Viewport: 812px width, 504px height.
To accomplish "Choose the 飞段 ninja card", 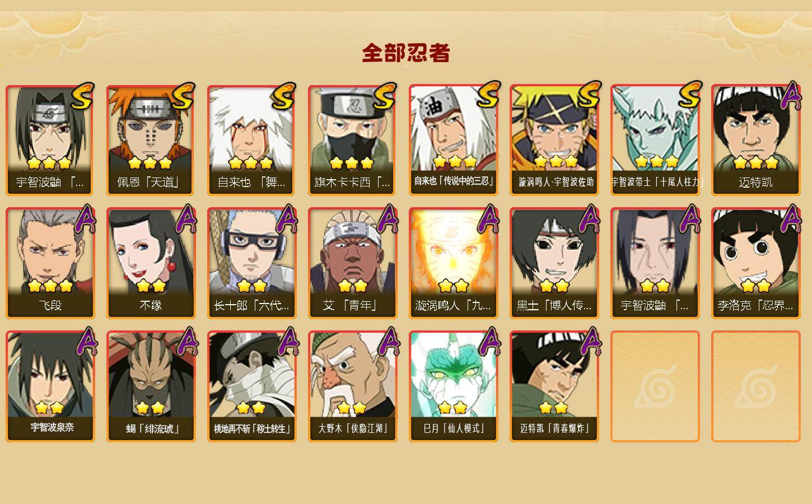I will pyautogui.click(x=50, y=263).
